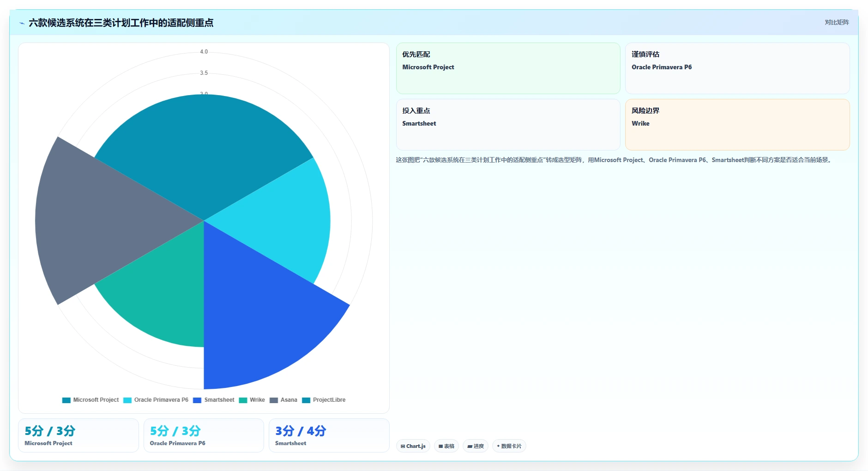This screenshot has width=868, height=471.
Task: Click the 风险边界 heading text
Action: coord(645,110)
